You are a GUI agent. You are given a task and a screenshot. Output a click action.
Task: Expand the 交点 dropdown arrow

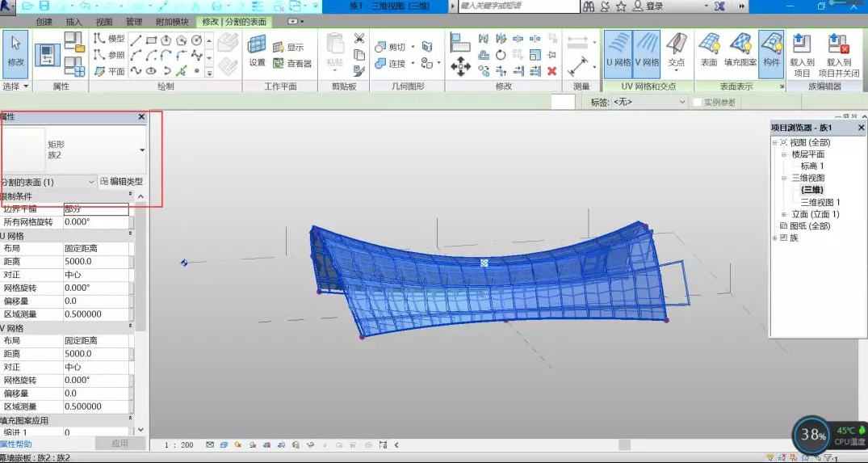[x=676, y=71]
